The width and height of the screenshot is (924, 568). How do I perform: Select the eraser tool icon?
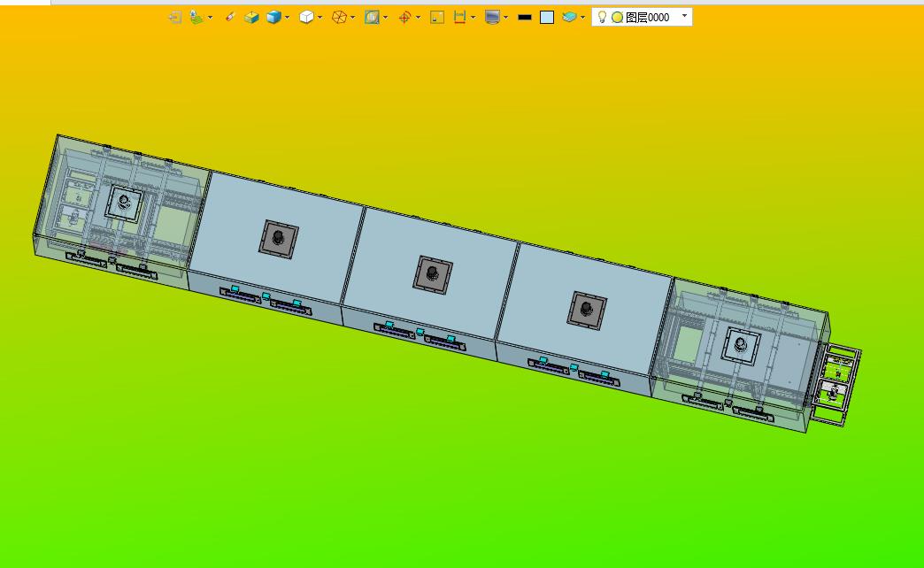230,18
